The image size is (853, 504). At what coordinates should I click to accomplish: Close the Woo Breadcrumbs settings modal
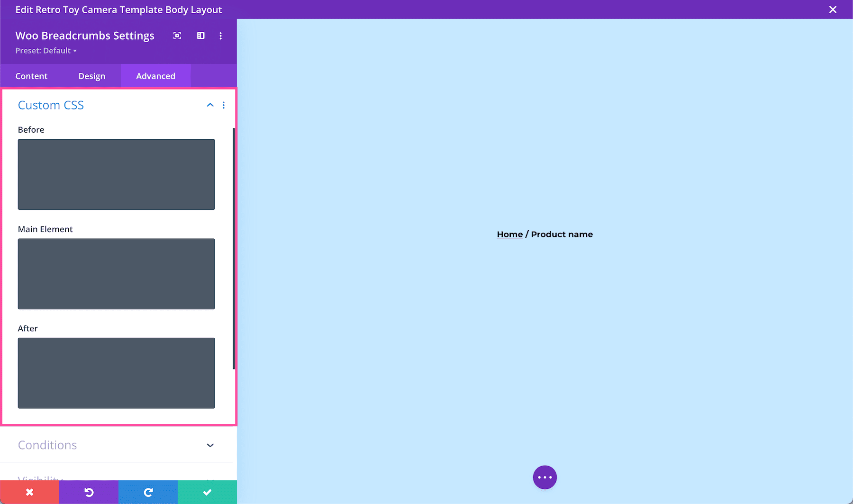pyautogui.click(x=833, y=9)
